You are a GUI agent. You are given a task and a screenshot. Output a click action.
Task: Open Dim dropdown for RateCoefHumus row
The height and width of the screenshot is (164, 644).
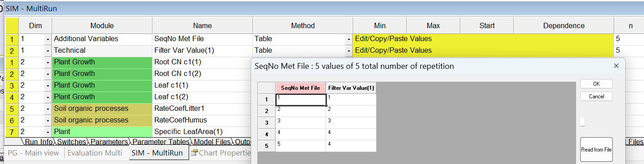point(48,121)
